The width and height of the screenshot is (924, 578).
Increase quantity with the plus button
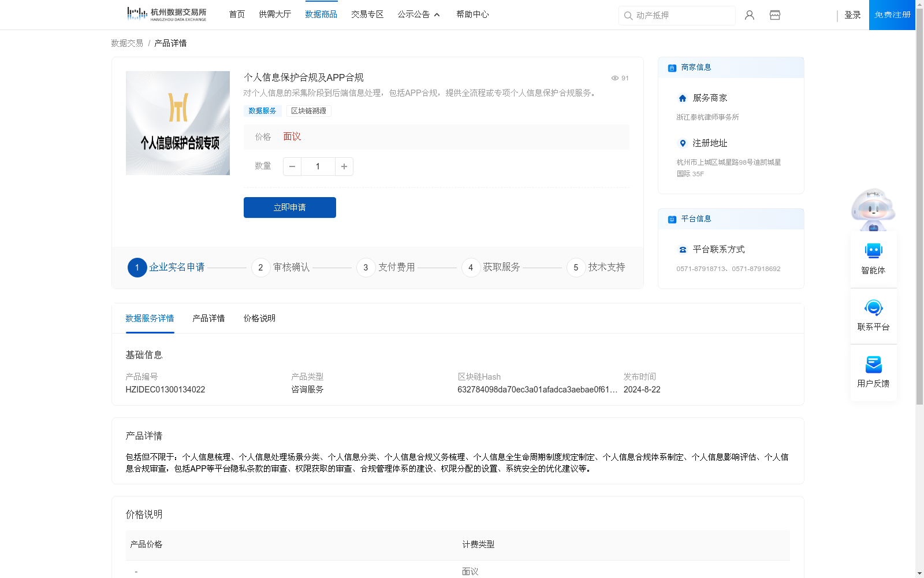click(344, 166)
